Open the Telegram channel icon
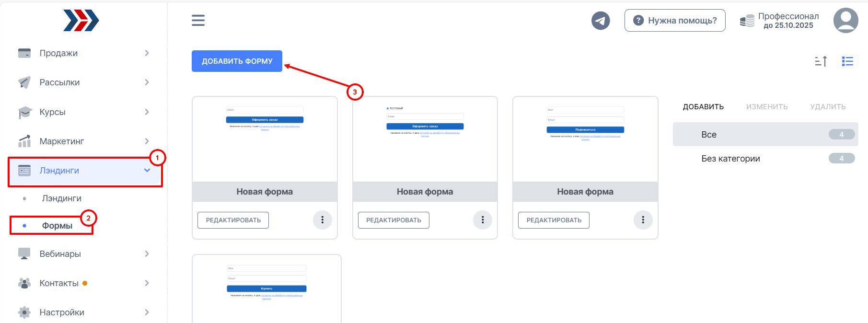 tap(601, 21)
